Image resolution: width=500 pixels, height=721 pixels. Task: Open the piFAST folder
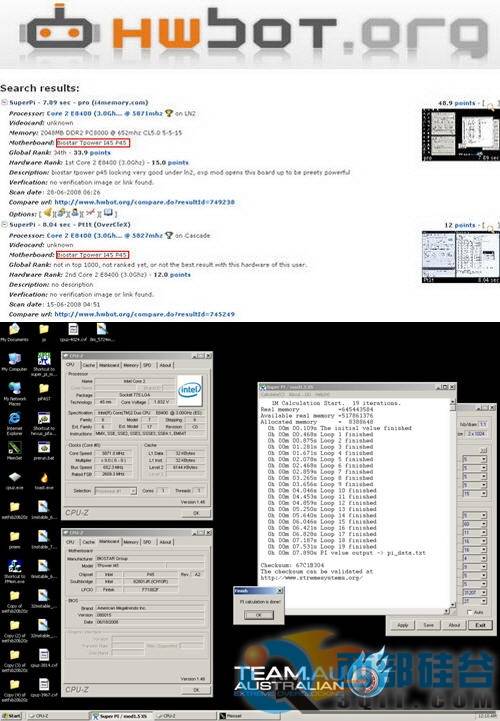44,391
